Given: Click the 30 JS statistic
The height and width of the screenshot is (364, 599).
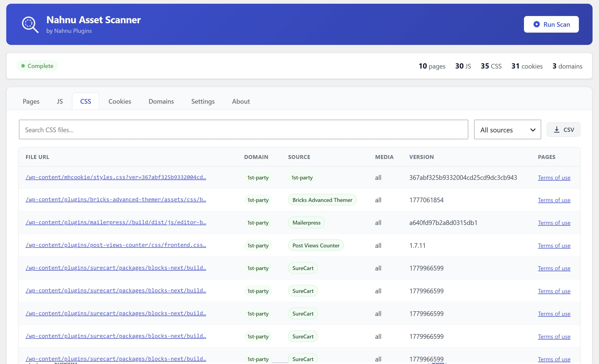Looking at the screenshot, I should (x=463, y=66).
